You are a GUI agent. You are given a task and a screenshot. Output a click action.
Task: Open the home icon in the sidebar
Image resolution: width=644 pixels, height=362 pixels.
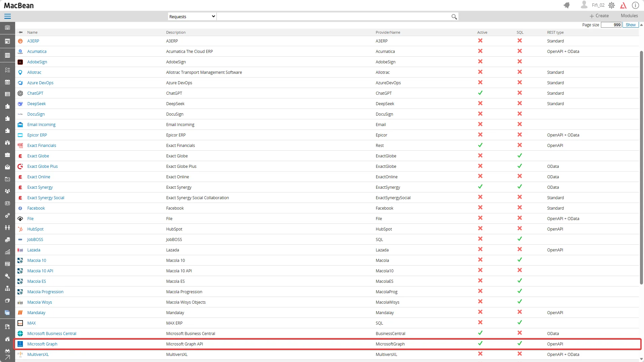pyautogui.click(x=7, y=339)
